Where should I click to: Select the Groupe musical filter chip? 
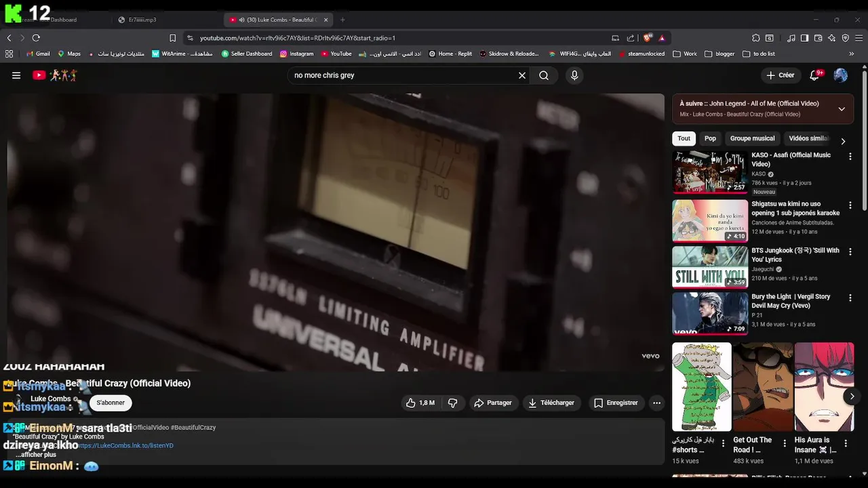point(752,138)
